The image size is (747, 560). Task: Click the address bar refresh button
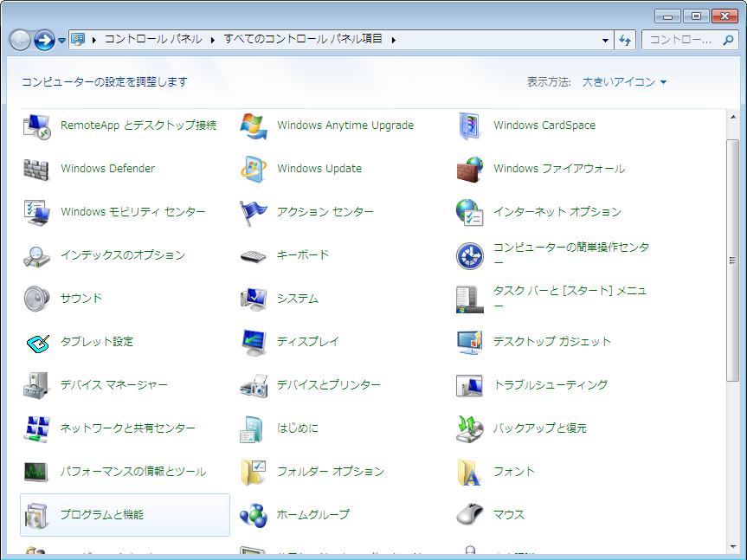(x=625, y=40)
